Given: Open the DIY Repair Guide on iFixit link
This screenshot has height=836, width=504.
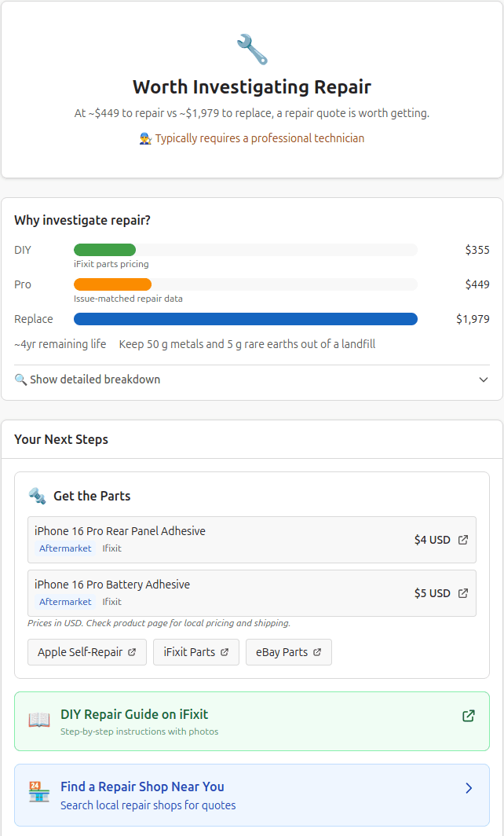Looking at the screenshot, I should 135,716.
